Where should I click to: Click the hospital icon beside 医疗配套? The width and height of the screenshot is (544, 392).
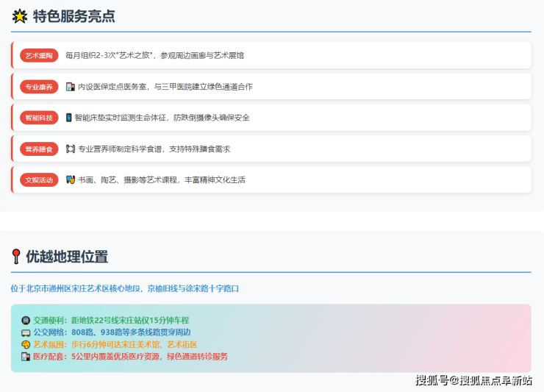26,356
